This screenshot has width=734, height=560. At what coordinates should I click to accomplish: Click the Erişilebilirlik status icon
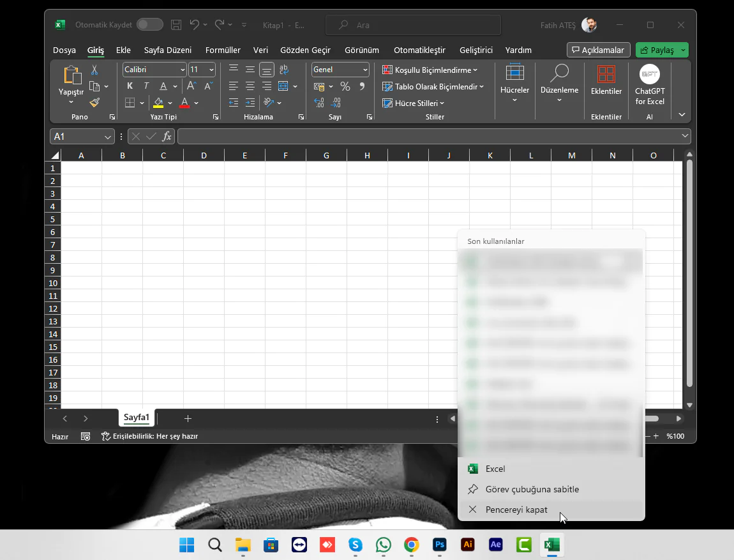click(104, 437)
